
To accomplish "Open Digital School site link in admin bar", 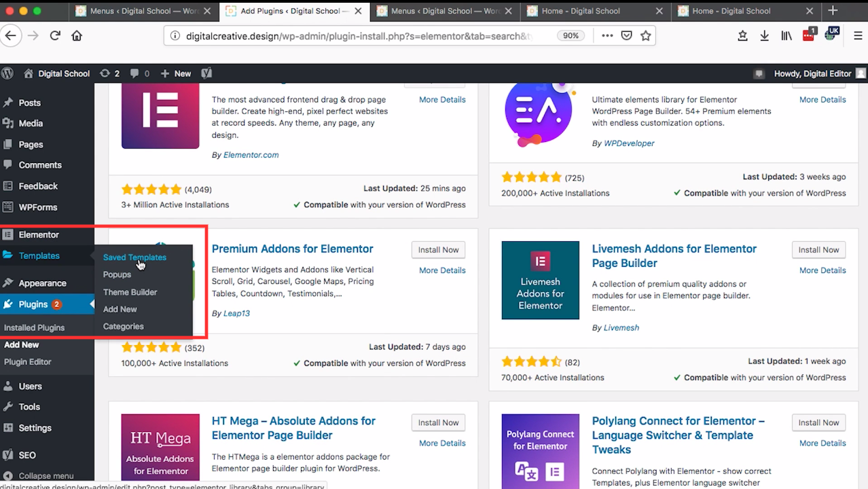I will point(56,73).
